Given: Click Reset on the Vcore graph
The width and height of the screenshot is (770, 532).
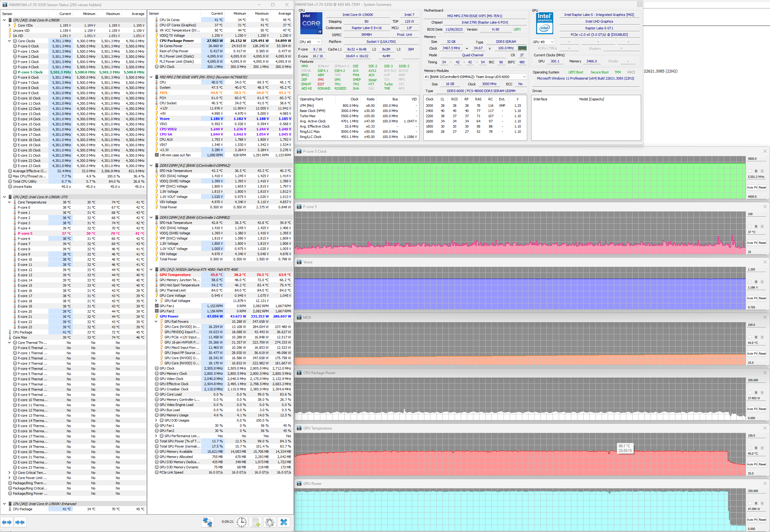Looking at the screenshot, I should tap(762, 298).
